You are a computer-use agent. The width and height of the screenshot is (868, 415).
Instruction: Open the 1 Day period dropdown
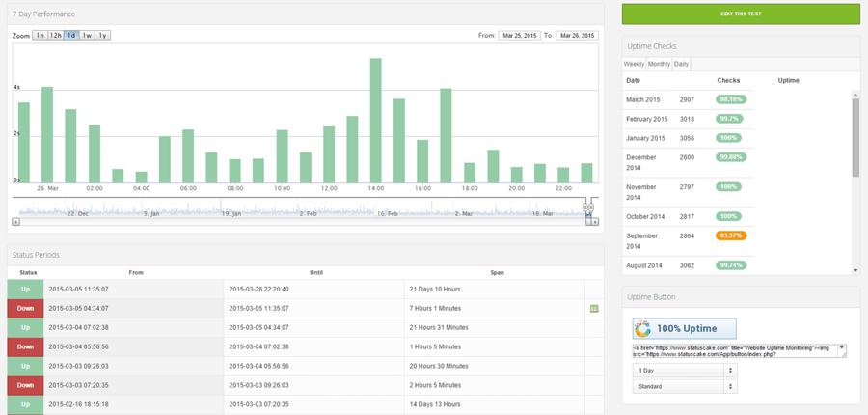pos(685,370)
